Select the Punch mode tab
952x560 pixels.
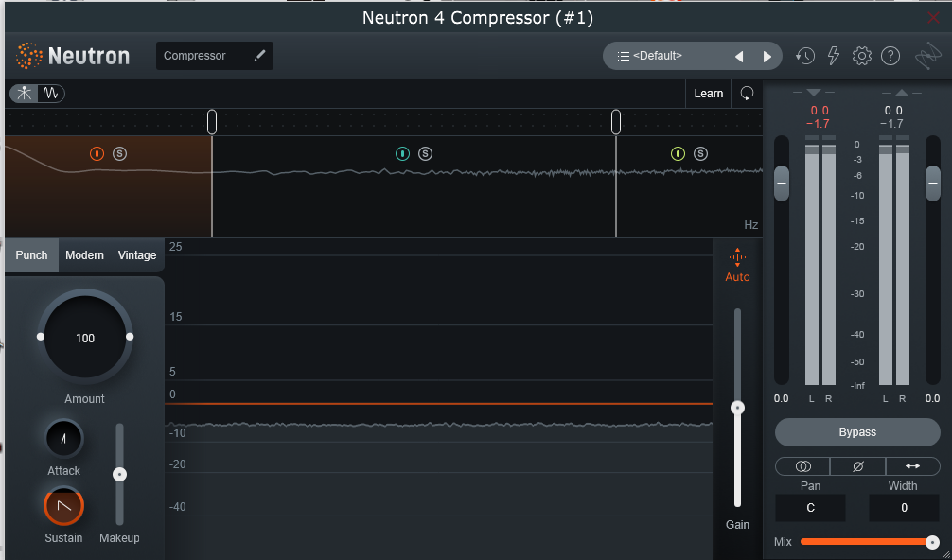pos(31,255)
